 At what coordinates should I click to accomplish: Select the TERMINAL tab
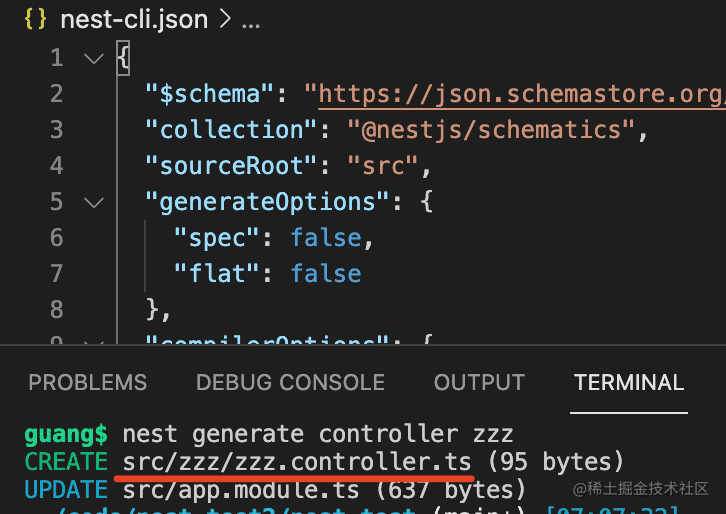click(629, 382)
